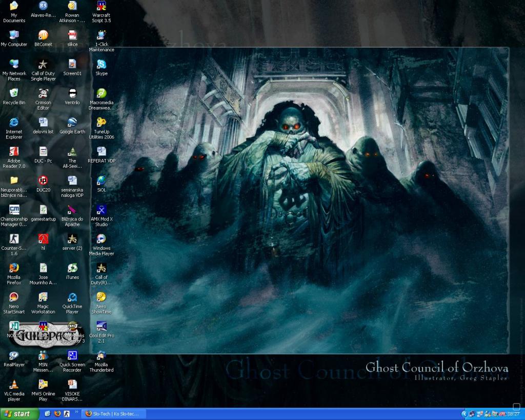Open the server (2) shortcut
The height and width of the screenshot is (420, 525).
(x=72, y=242)
